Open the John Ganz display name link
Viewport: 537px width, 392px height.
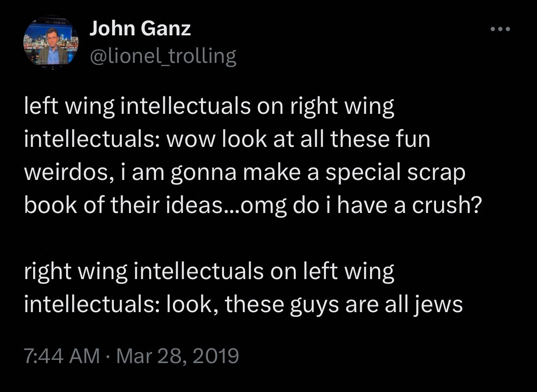coord(140,29)
